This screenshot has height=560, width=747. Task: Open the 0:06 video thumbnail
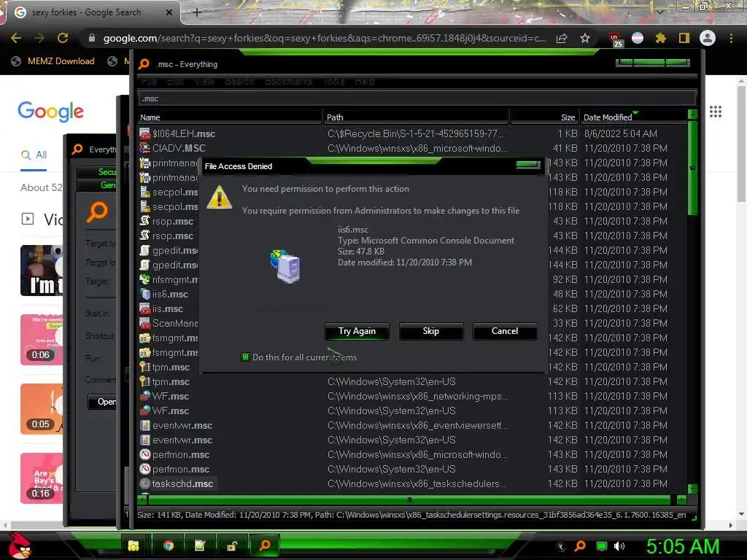tap(42, 340)
